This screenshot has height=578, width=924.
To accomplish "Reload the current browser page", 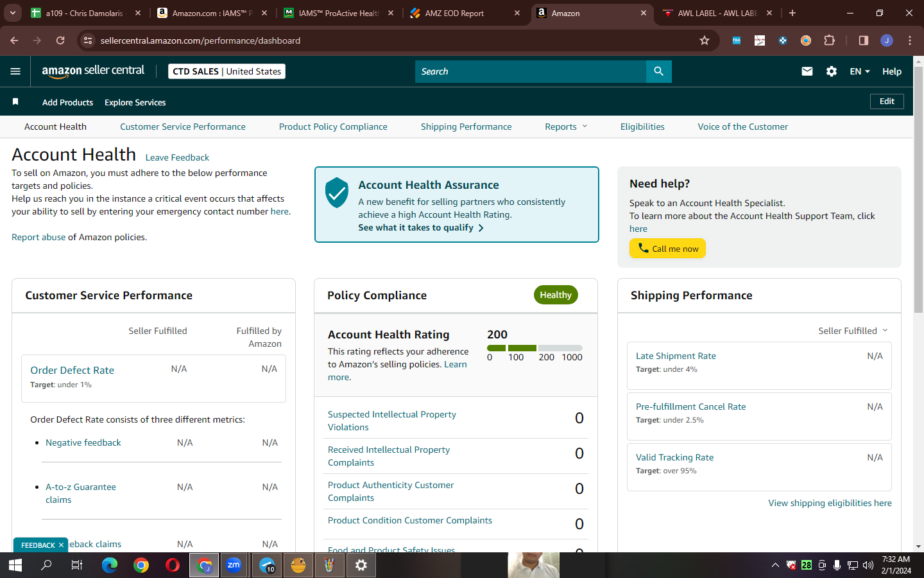I will click(x=60, y=40).
